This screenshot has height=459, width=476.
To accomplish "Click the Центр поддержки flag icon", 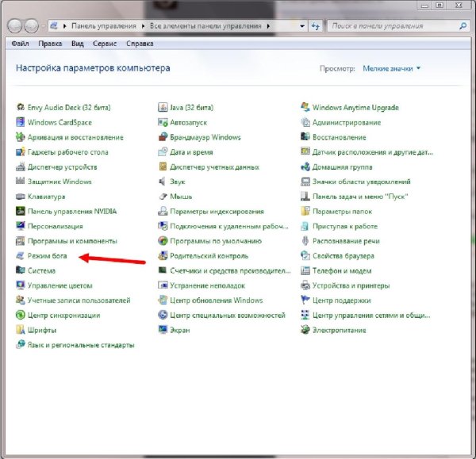I will pyautogui.click(x=305, y=300).
